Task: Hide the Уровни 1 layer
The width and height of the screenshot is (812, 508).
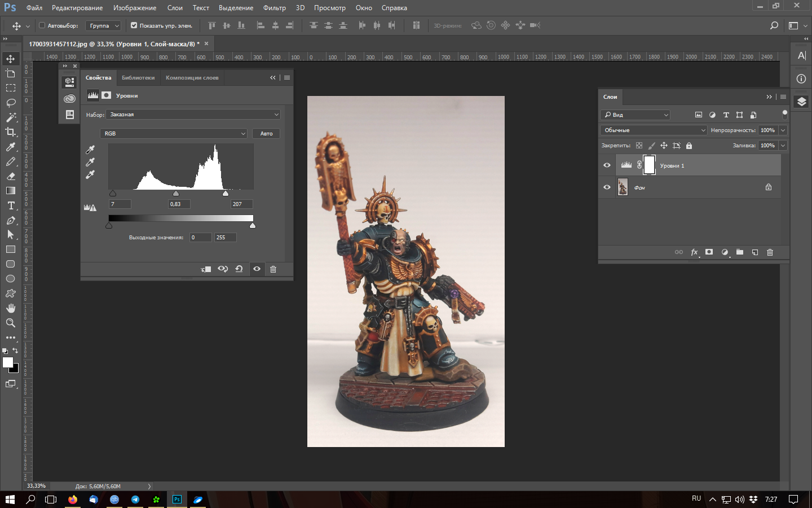Action: 607,165
